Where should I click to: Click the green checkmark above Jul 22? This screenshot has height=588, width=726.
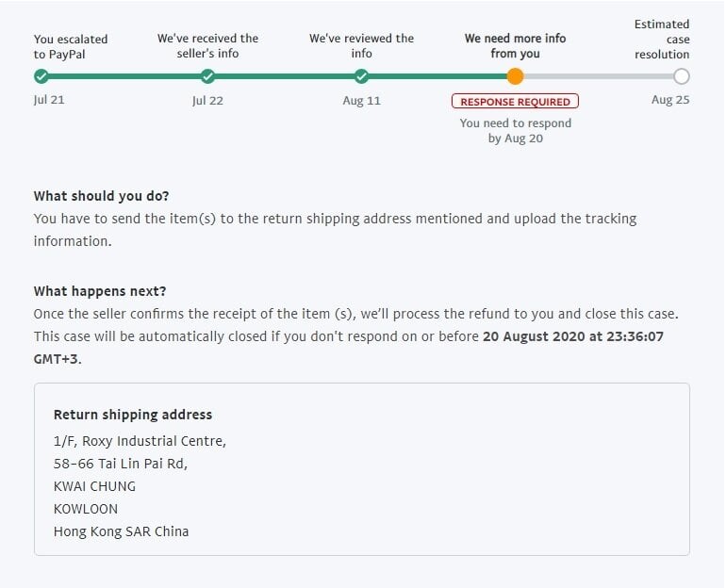tap(207, 76)
